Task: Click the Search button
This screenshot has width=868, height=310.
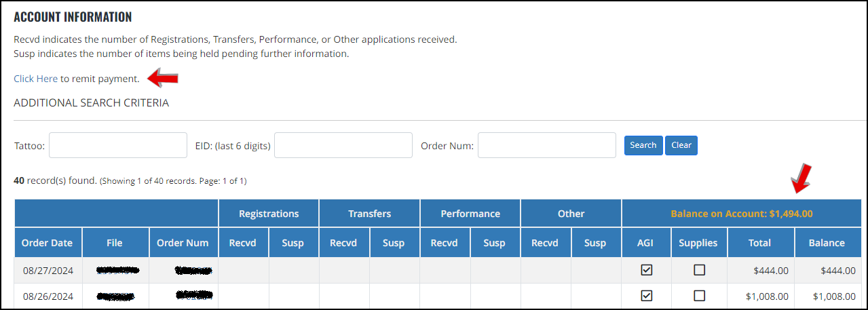Action: point(643,145)
